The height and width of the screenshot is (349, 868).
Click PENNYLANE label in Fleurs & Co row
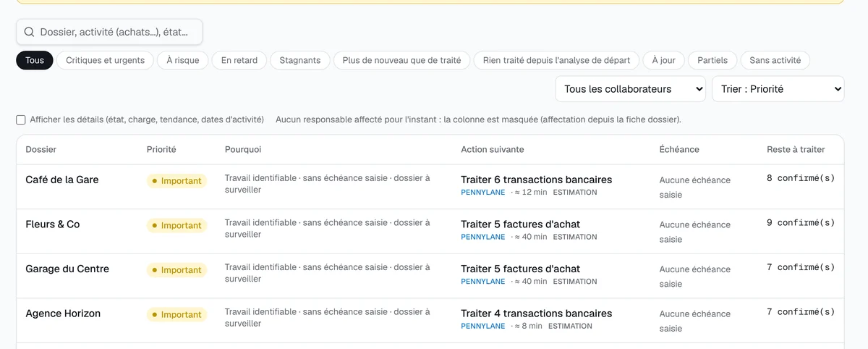point(483,237)
